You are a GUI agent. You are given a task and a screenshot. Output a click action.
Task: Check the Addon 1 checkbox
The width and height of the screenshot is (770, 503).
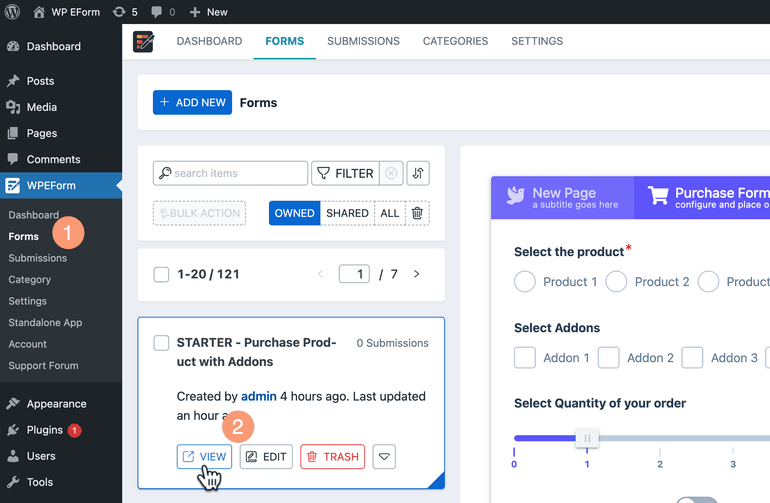click(x=525, y=358)
